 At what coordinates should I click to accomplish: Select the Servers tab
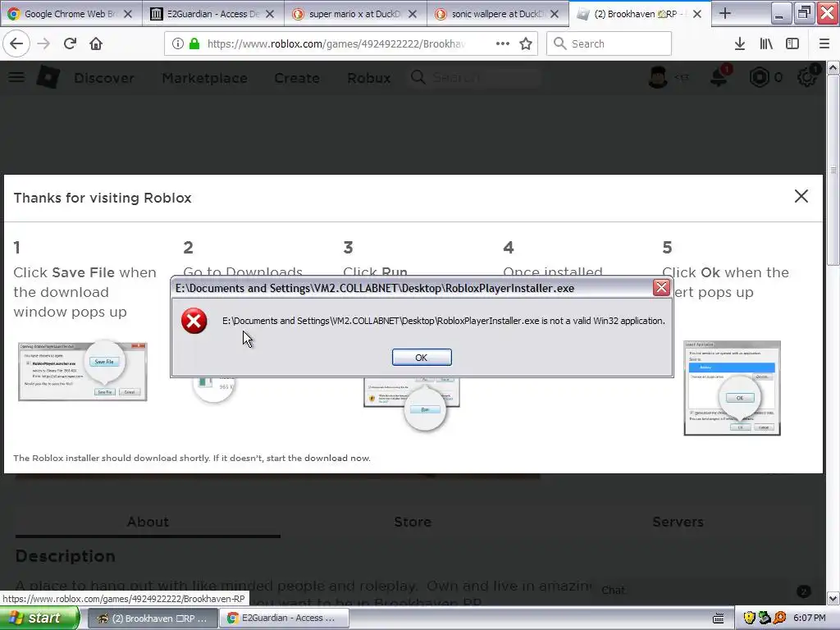(678, 522)
